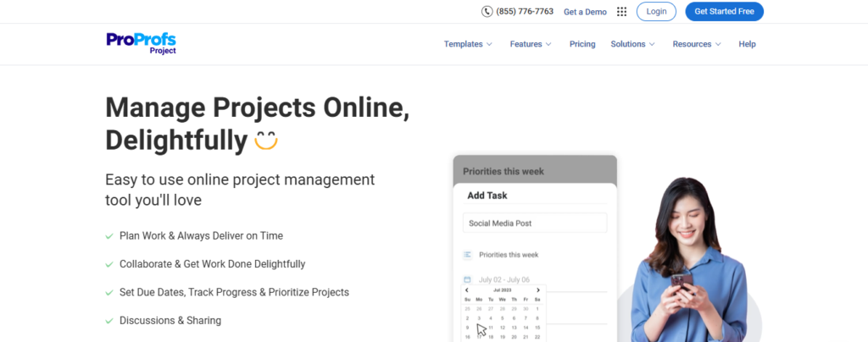Go to previous month in calendar
868x342 pixels.
pyautogui.click(x=467, y=290)
